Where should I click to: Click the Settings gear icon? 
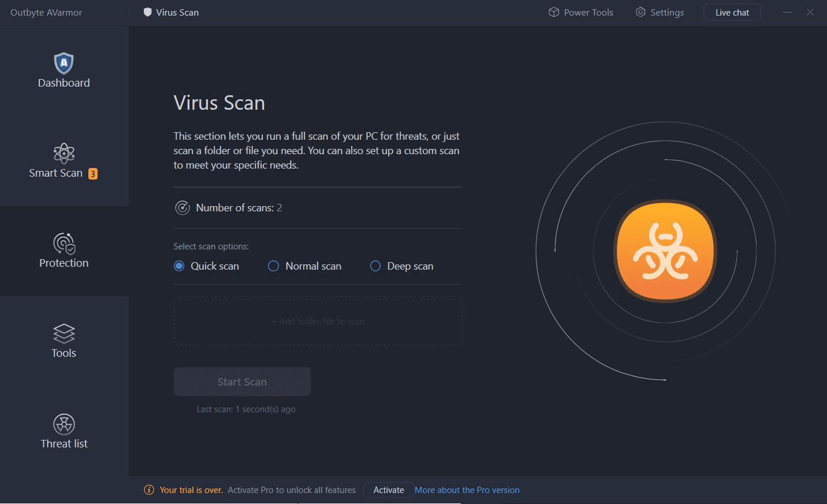tap(640, 12)
